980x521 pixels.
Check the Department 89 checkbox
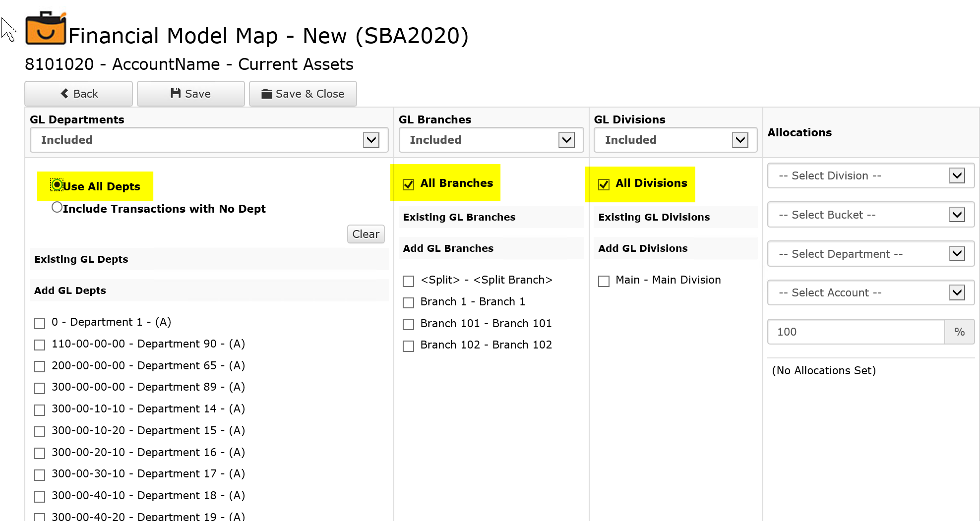40,388
